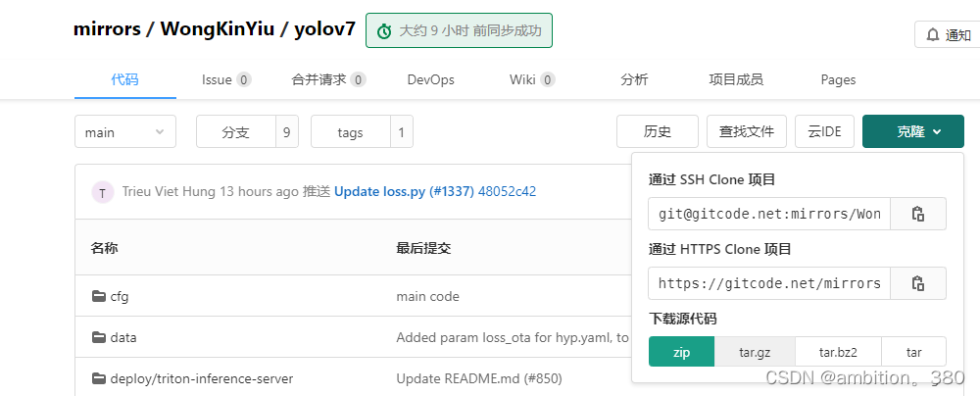Click 'Added param loss_ota' commit message
Screen dimensions: 980x396
click(513, 338)
